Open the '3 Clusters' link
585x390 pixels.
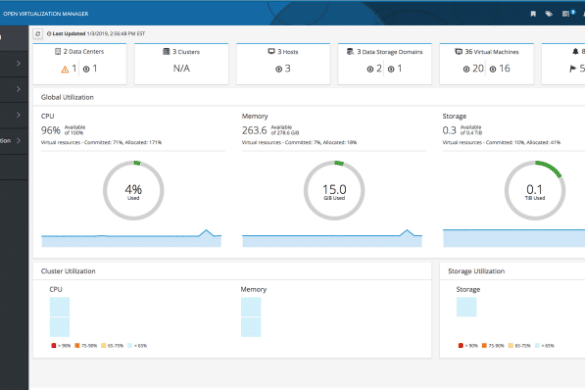(186, 52)
